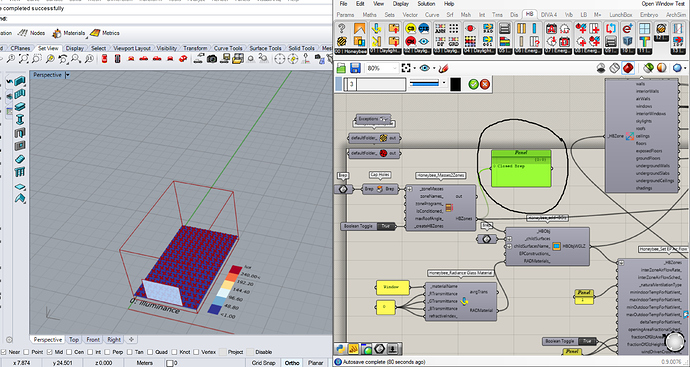Viewport: 690px width, 367px height.
Task: Click the sketch thickness field showing 3
Action: [375, 84]
